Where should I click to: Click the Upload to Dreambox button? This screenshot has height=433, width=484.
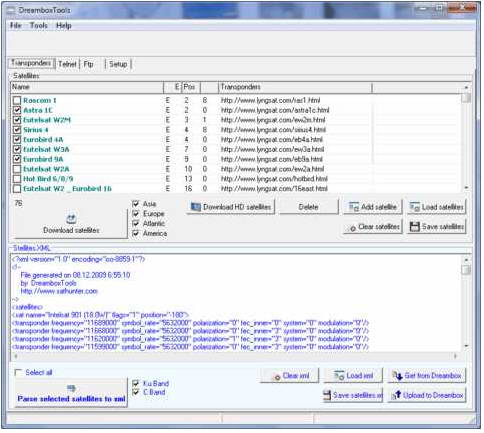(427, 395)
